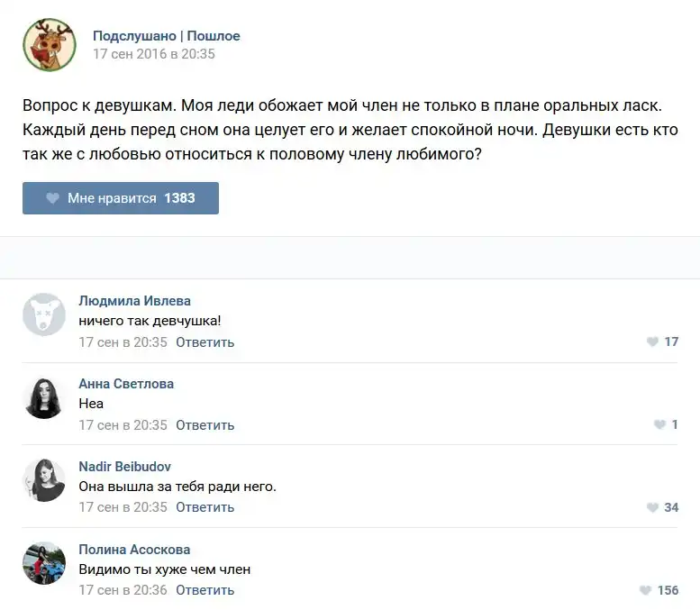700x610 pixels.
Task: Open Nadir Beibudov's profile picture
Action: (x=44, y=480)
